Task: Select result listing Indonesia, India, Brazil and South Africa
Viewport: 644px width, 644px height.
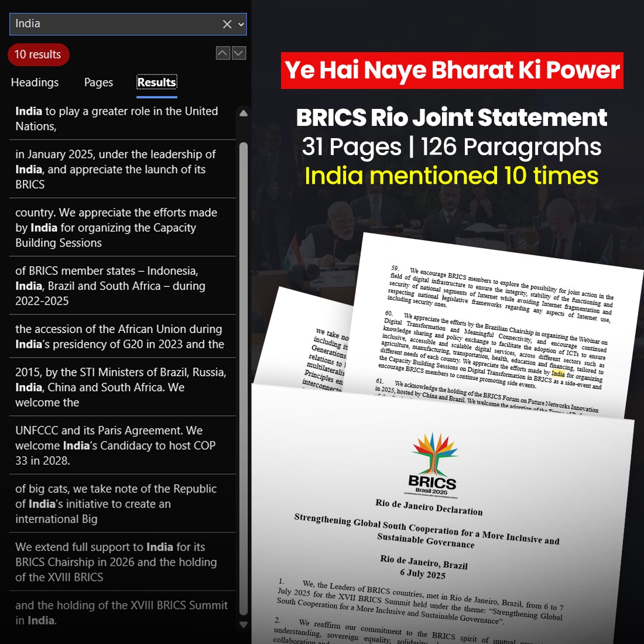Action: tap(122, 286)
